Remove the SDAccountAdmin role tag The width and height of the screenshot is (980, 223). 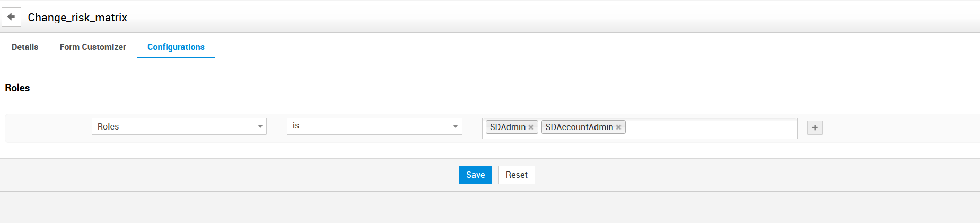click(618, 127)
